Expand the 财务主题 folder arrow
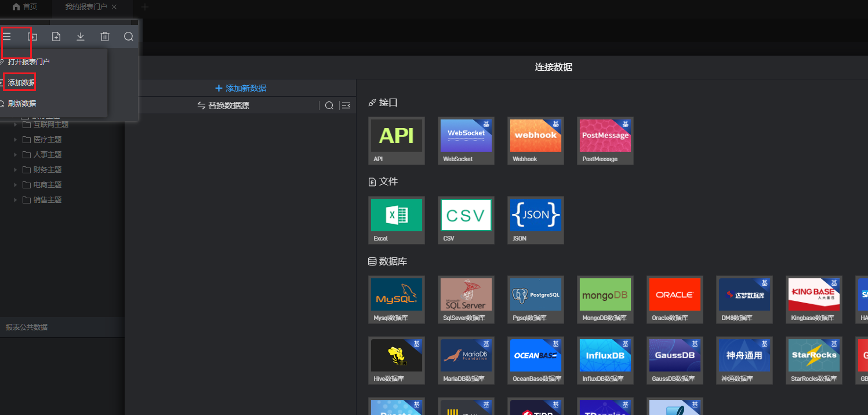 [16, 170]
